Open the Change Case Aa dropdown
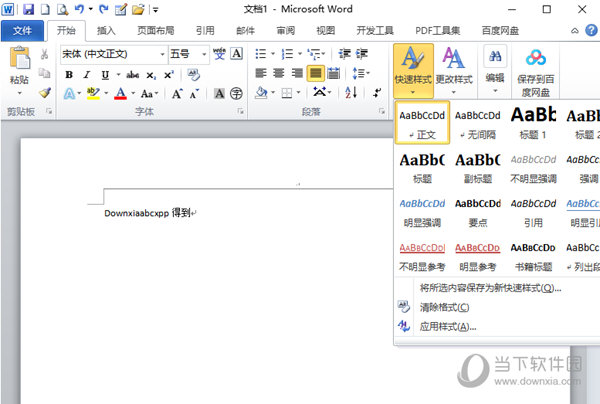This screenshot has width=600, height=404. point(149,94)
